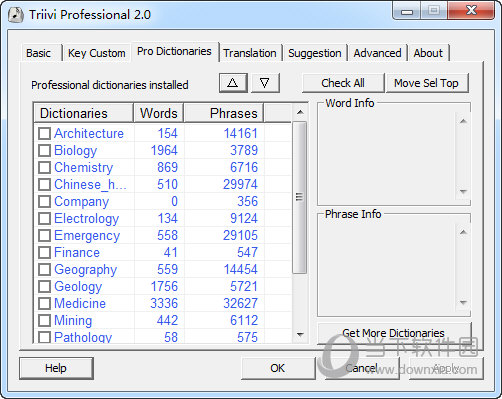Viewport: 502px width, 399px height.
Task: Select the Medicine dictionary name
Action: coord(80,303)
